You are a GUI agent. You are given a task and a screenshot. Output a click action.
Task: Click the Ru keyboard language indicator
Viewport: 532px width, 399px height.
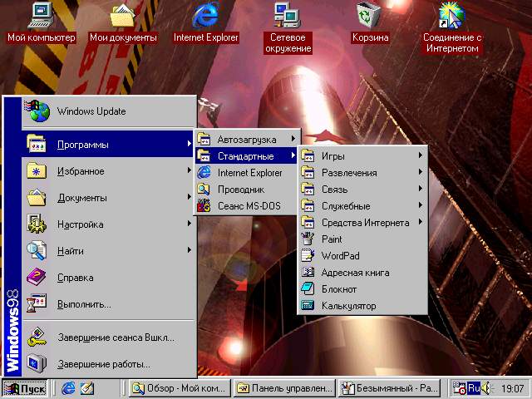point(474,388)
